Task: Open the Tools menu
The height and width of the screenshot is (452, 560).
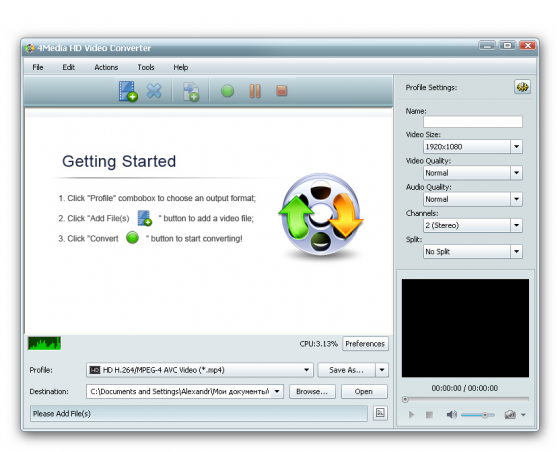Action: [146, 67]
